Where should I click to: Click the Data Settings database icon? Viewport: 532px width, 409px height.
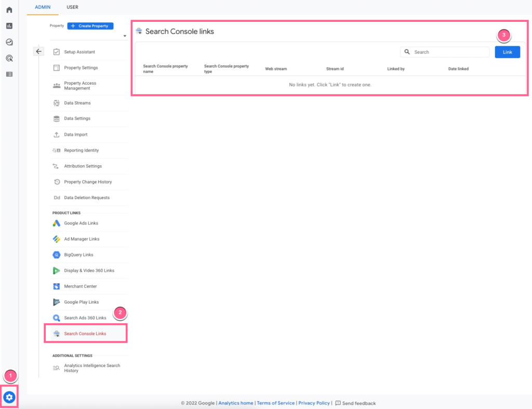[x=56, y=118]
